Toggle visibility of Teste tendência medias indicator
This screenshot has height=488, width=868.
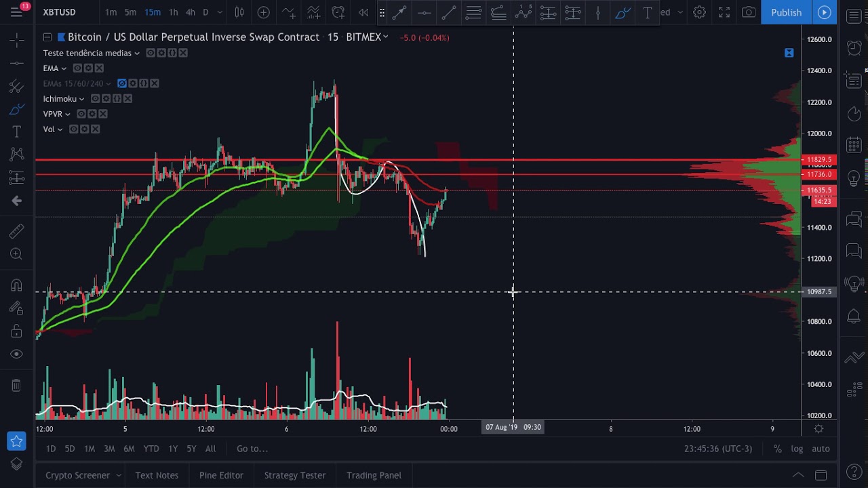pos(151,53)
